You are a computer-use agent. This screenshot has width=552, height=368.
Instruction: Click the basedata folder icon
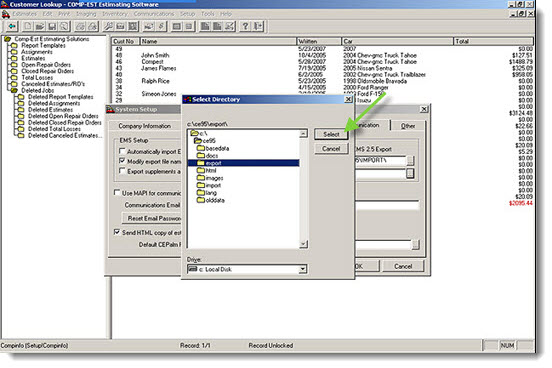(x=201, y=148)
